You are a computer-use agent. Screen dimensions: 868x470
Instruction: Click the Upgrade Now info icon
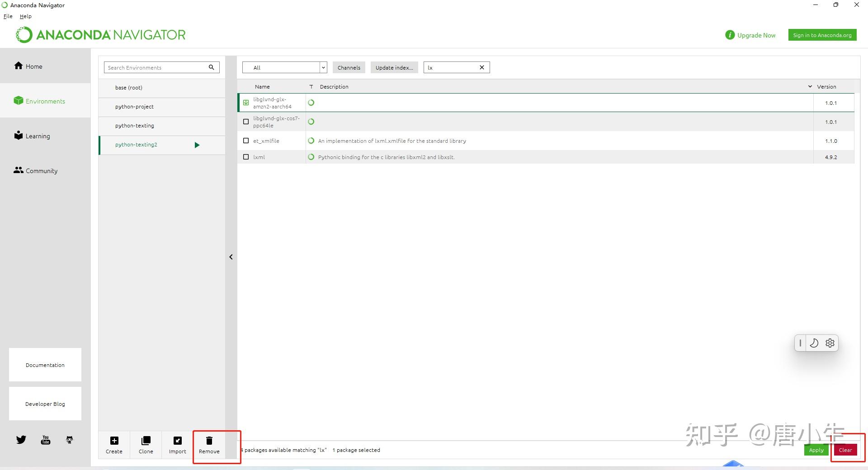(x=730, y=35)
